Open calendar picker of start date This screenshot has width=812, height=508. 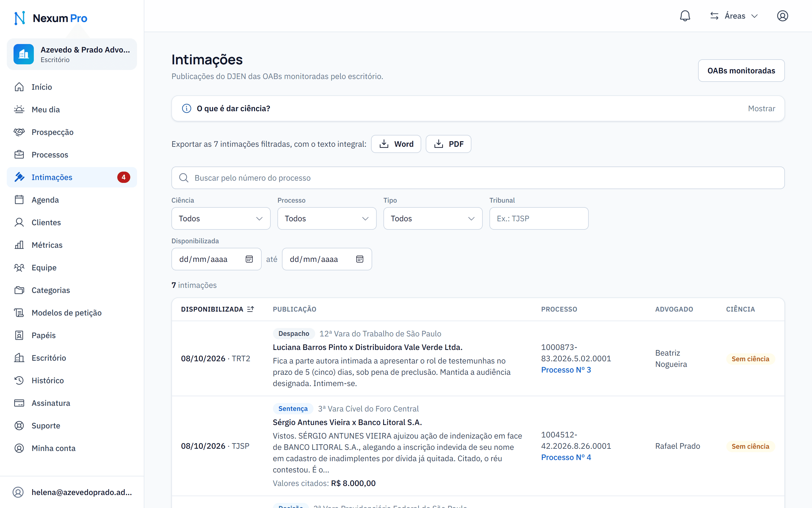point(249,259)
